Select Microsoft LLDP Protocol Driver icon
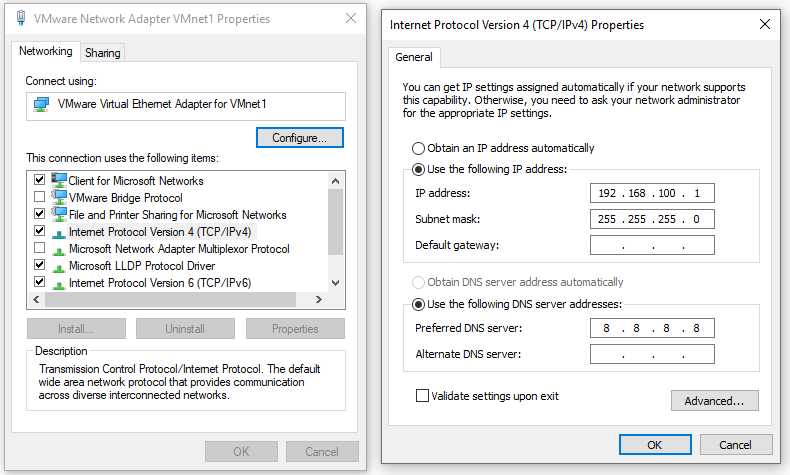 59,267
